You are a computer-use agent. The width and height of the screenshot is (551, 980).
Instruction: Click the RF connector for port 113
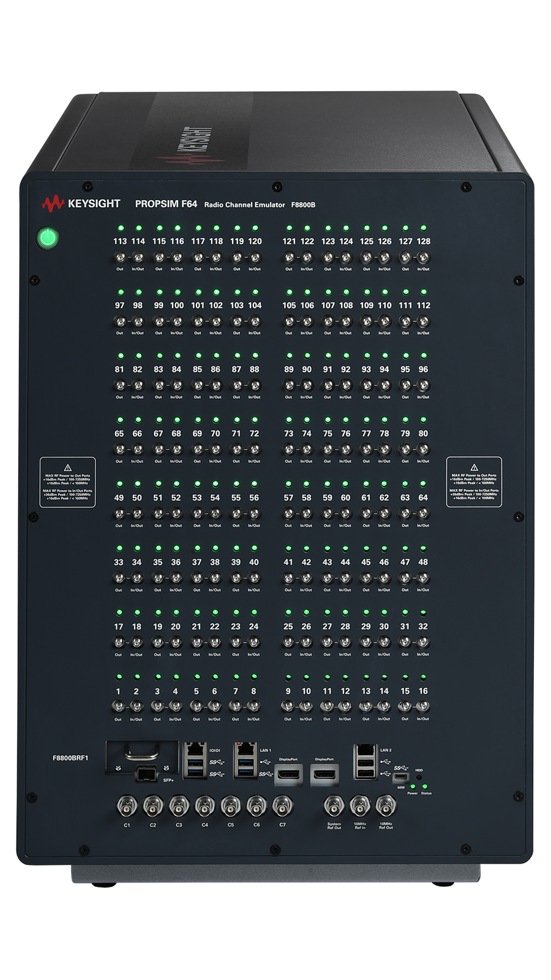[x=120, y=258]
